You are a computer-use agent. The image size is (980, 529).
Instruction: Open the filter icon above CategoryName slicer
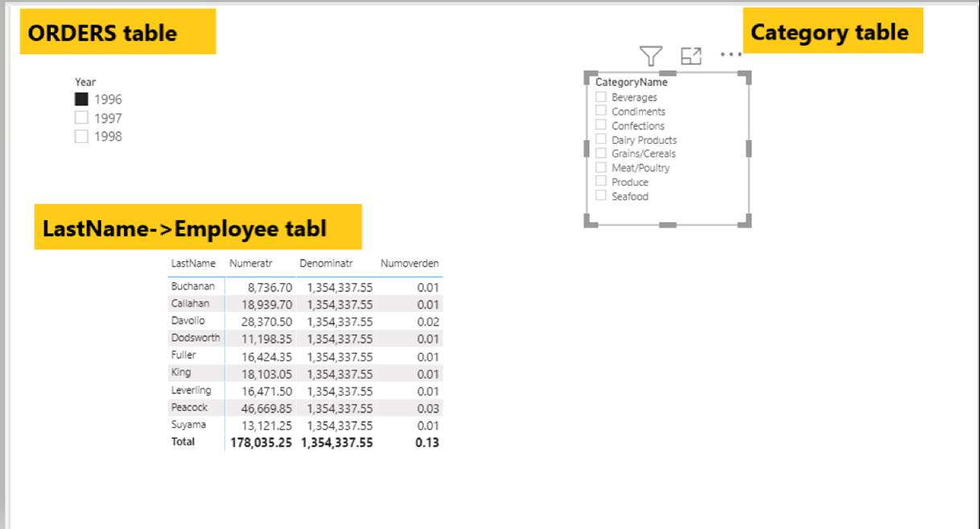tap(651, 55)
